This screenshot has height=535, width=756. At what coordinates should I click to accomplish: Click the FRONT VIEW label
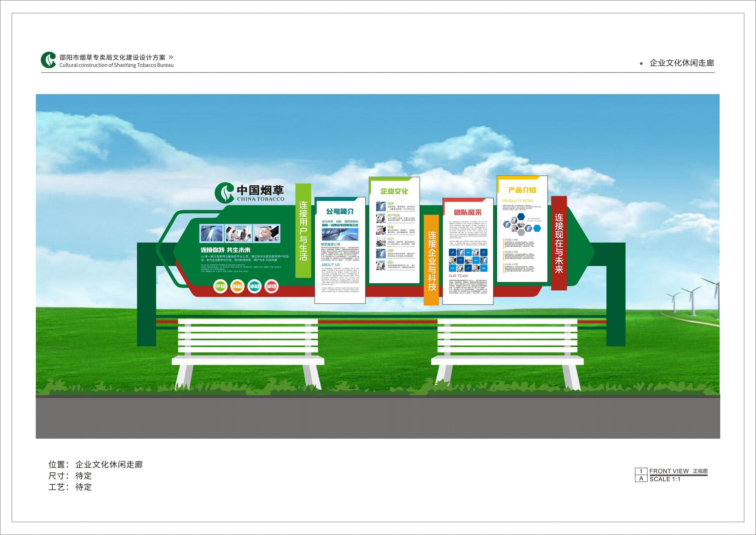pos(669,471)
